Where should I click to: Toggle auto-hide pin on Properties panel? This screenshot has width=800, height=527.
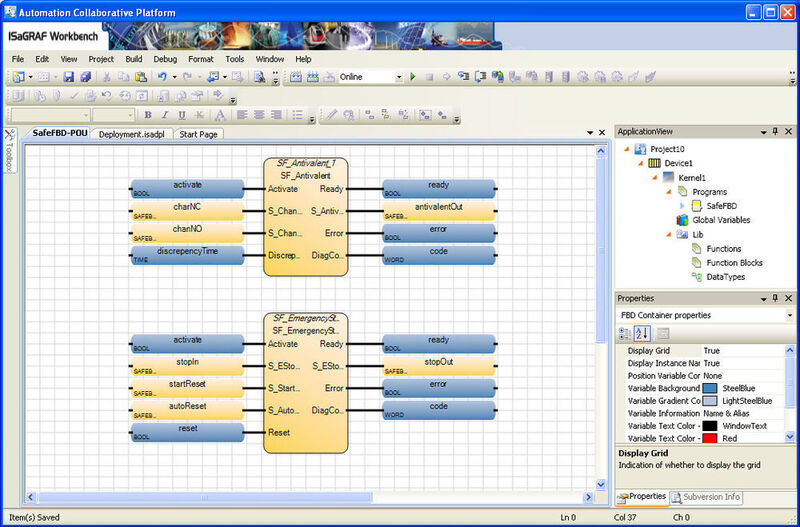pyautogui.click(x=776, y=298)
